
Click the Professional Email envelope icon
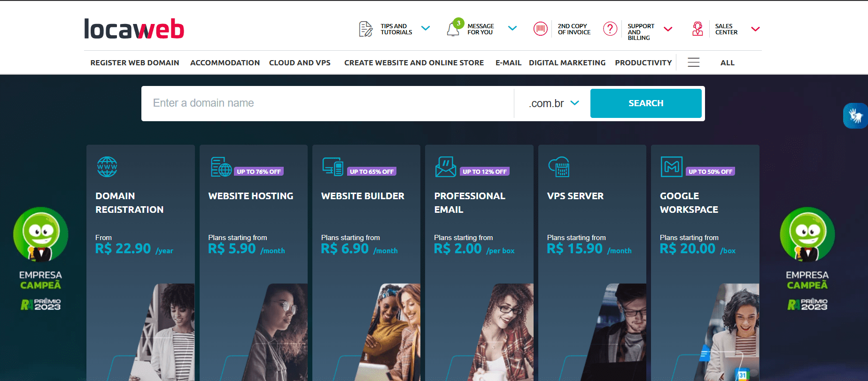pos(446,167)
